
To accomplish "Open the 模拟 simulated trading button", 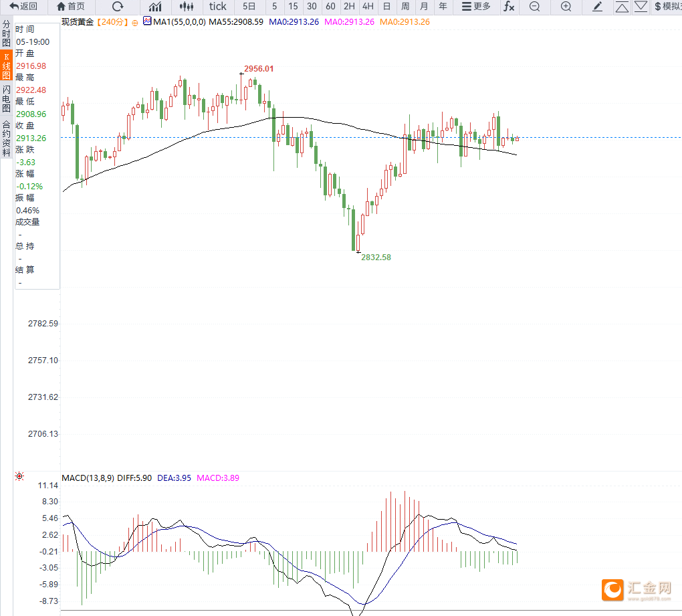I will pyautogui.click(x=668, y=6).
